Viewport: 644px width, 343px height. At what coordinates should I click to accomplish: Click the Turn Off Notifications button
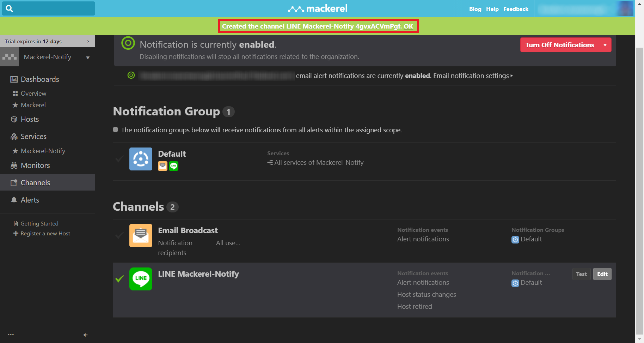coord(559,45)
